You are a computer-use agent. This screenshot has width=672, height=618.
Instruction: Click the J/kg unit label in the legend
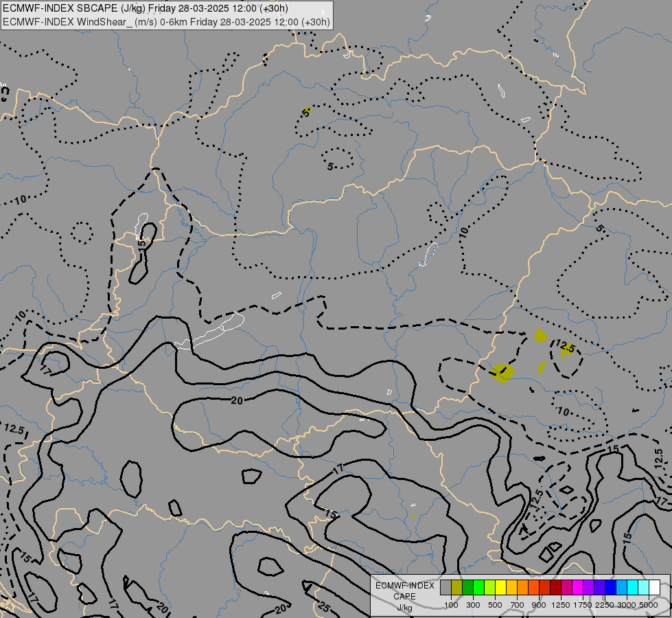coord(404,608)
